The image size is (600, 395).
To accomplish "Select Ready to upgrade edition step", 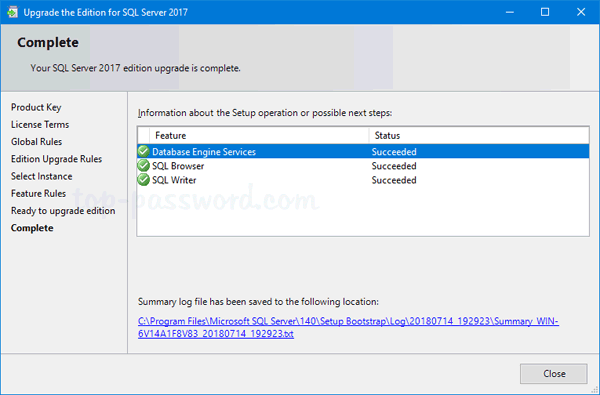I will tap(63, 211).
